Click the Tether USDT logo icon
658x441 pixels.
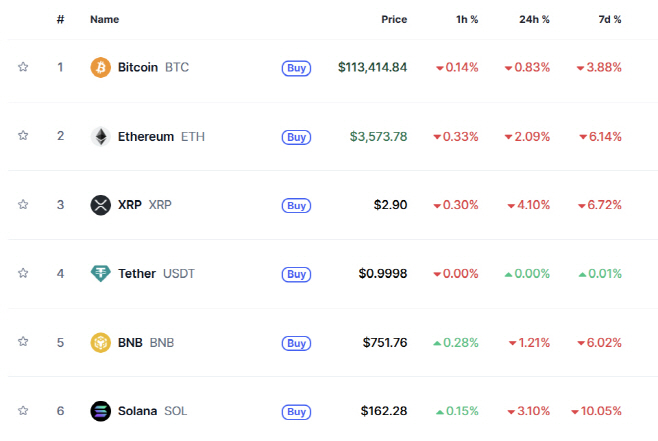tap(101, 274)
